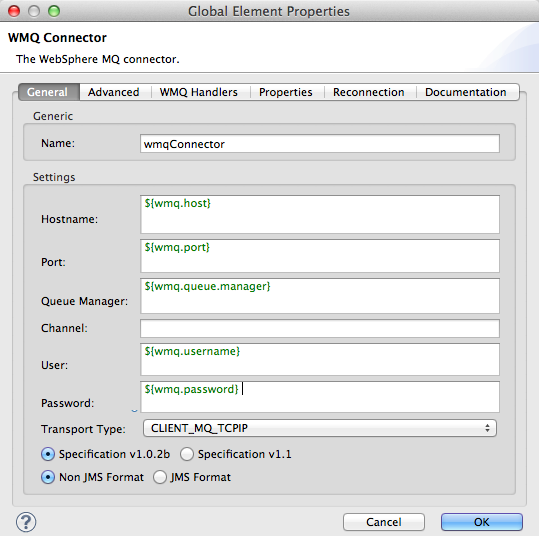539x536 pixels.
Task: Click into the Password field
Action: point(320,397)
